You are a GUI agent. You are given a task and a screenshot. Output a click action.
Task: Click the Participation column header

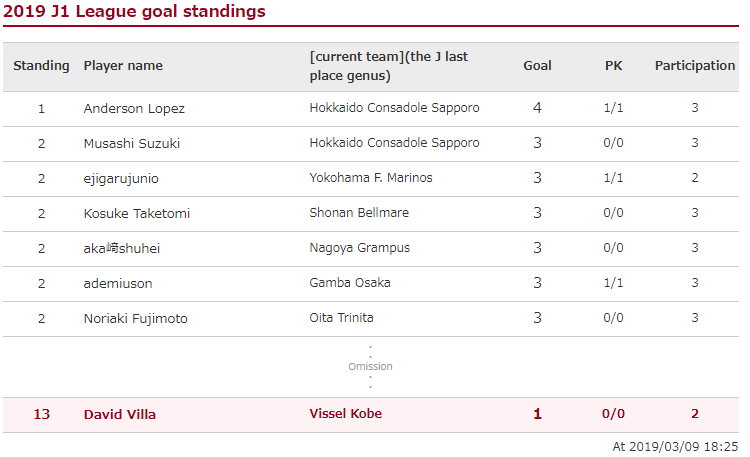tap(695, 66)
